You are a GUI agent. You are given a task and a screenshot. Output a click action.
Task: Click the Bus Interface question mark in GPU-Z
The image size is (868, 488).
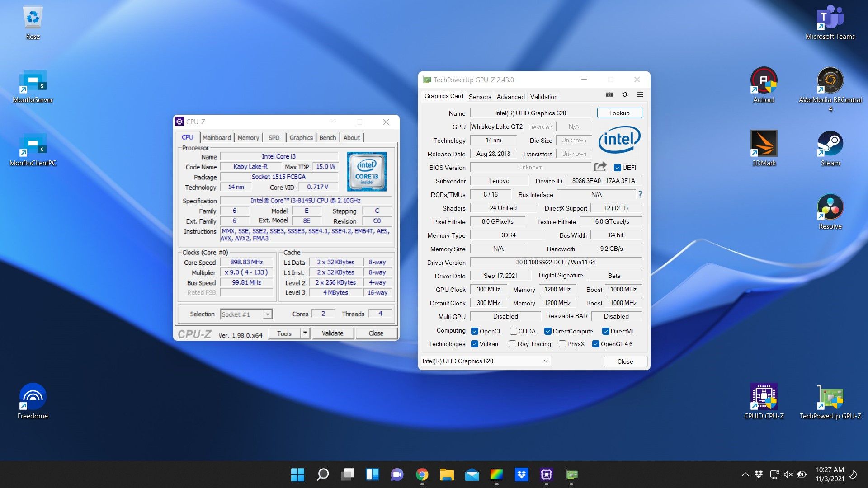click(640, 194)
